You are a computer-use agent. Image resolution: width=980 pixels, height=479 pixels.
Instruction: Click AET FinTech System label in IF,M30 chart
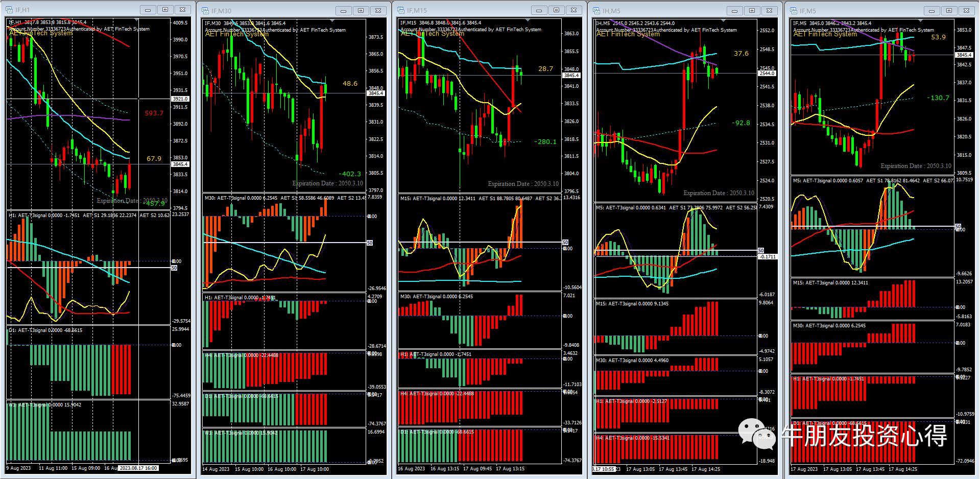[x=237, y=34]
